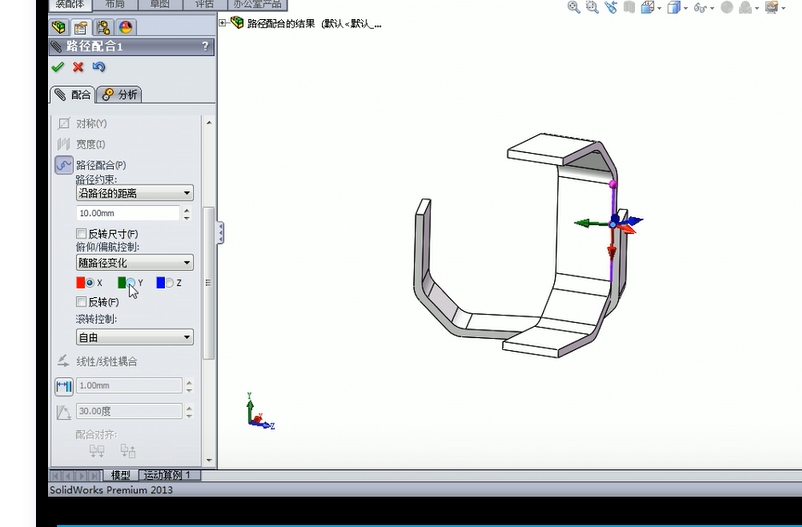Open help via the question mark

205,47
